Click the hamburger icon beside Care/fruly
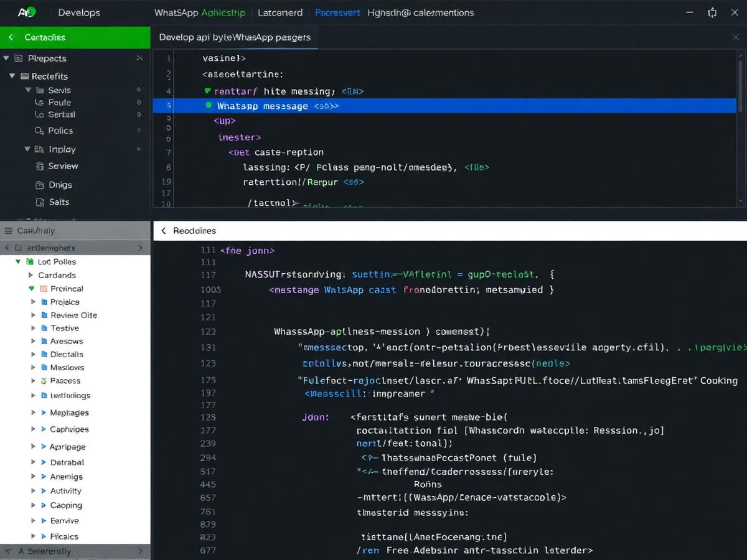The width and height of the screenshot is (747, 560). (x=8, y=231)
